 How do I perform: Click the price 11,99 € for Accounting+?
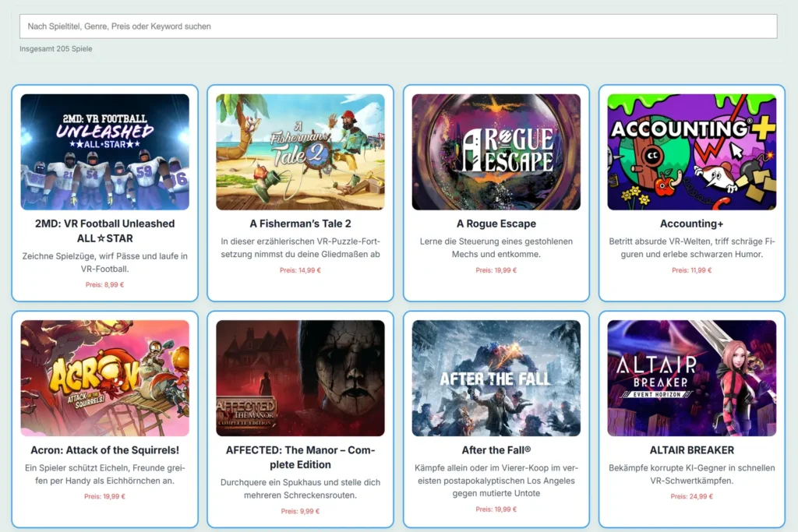[x=692, y=270]
